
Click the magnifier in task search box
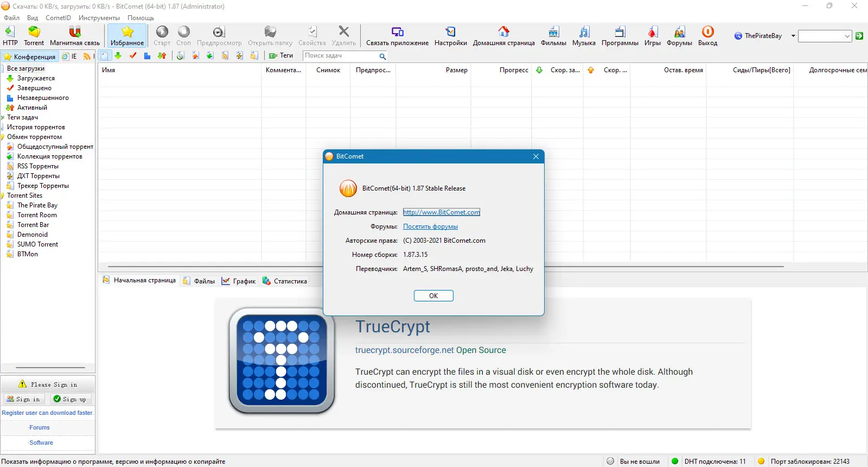[382, 56]
